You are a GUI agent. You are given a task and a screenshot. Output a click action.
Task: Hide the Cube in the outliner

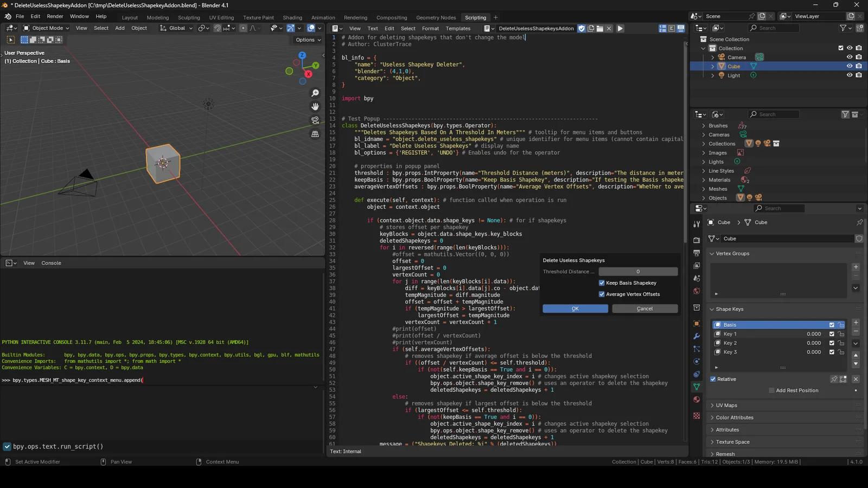(850, 66)
